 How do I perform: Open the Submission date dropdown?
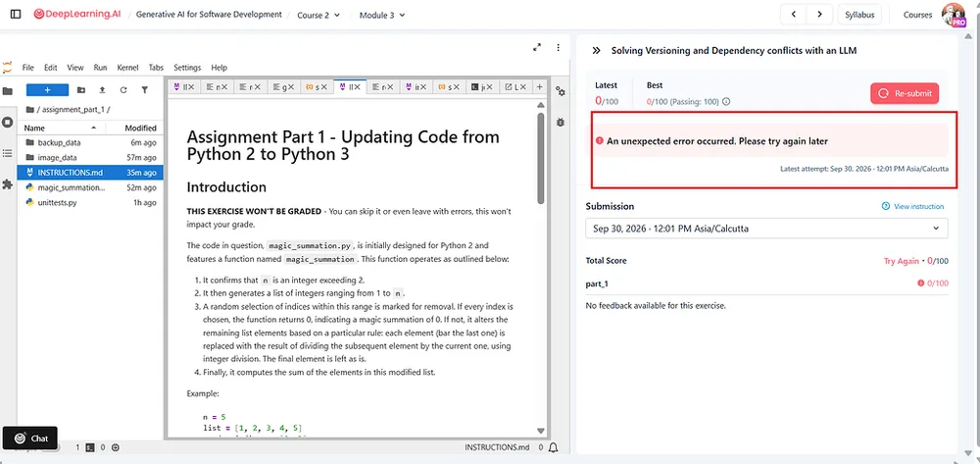pyautogui.click(x=766, y=229)
